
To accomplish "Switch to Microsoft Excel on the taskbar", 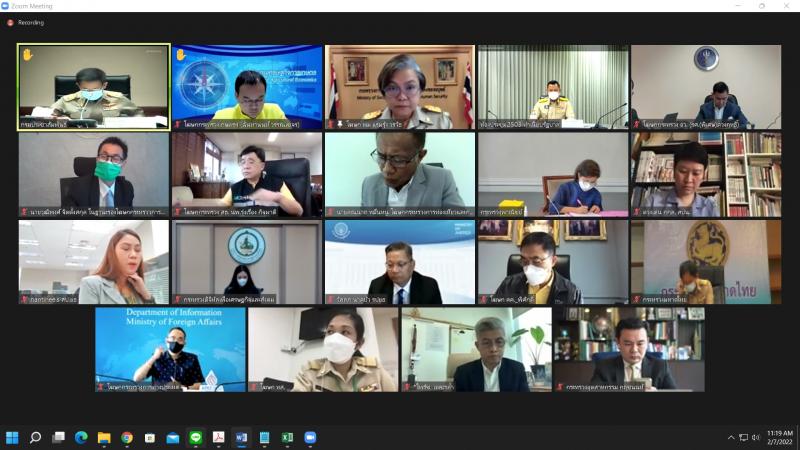I will pos(287,438).
